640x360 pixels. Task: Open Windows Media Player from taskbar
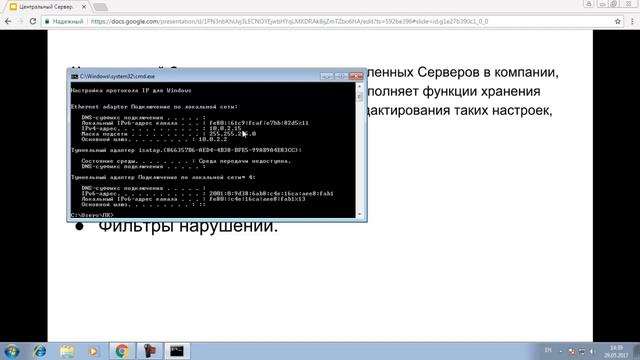point(93,351)
